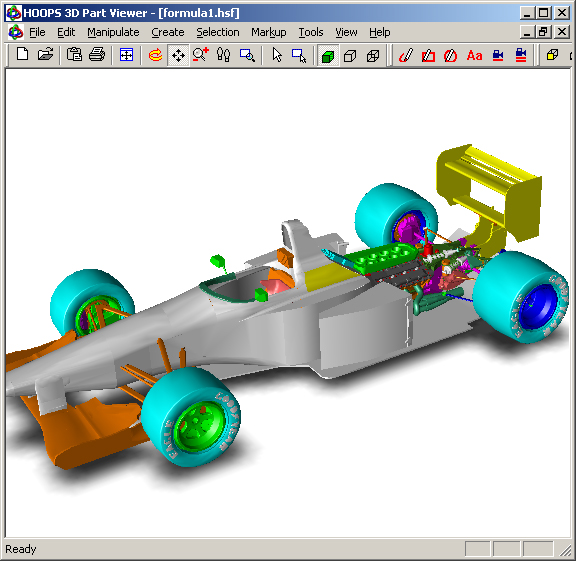Screen dimensions: 576x561
Task: Expand the Tools menu
Action: point(311,32)
